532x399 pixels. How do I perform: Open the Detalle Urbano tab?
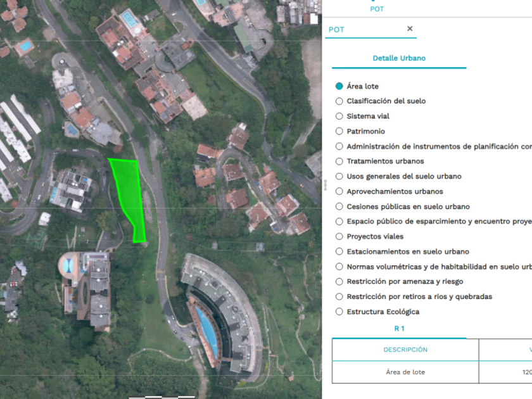(x=399, y=58)
